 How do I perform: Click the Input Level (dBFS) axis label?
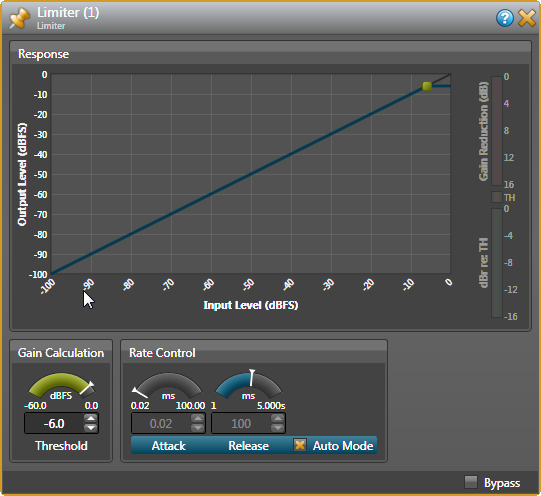251,305
